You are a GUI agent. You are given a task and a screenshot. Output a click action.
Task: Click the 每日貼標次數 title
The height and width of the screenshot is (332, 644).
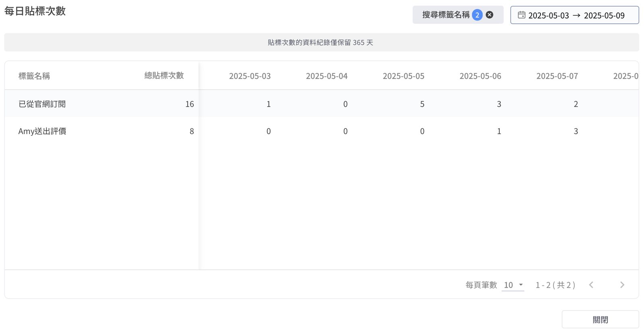pos(35,11)
